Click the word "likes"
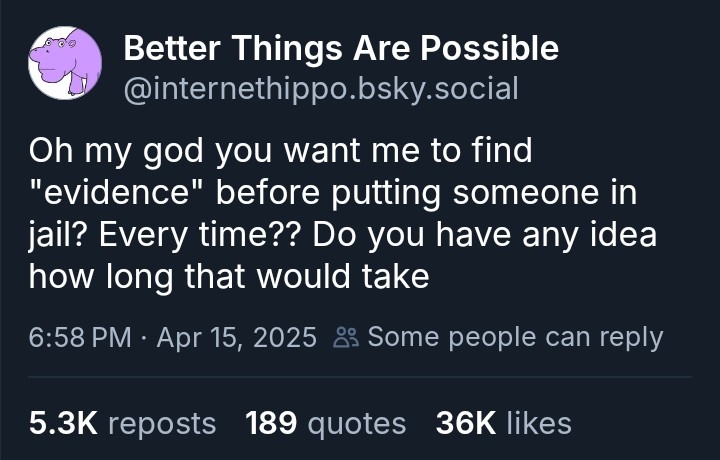Screen dimensions: 720x460 tap(539, 423)
